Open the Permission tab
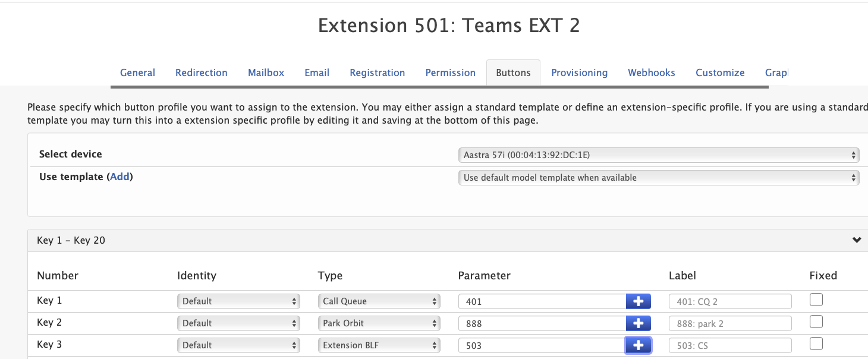 pos(450,73)
